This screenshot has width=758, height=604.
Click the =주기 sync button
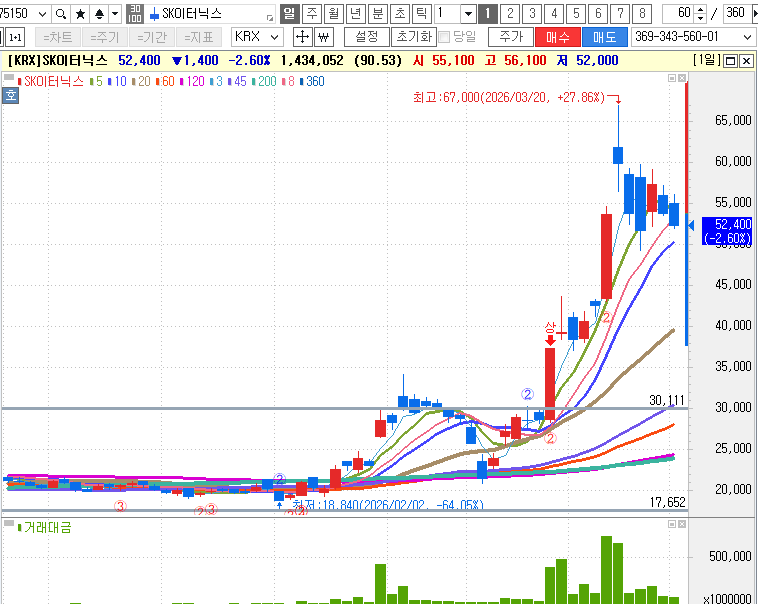[x=105, y=37]
